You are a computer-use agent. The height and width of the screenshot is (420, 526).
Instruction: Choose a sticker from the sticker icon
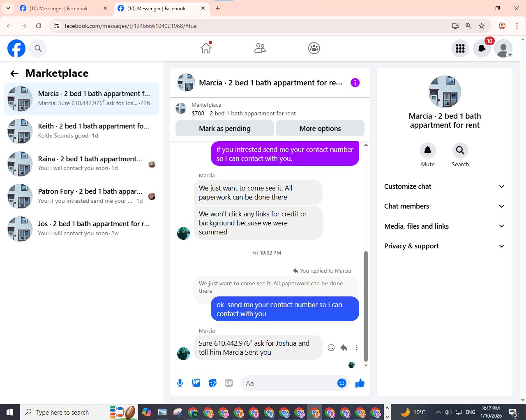click(212, 383)
